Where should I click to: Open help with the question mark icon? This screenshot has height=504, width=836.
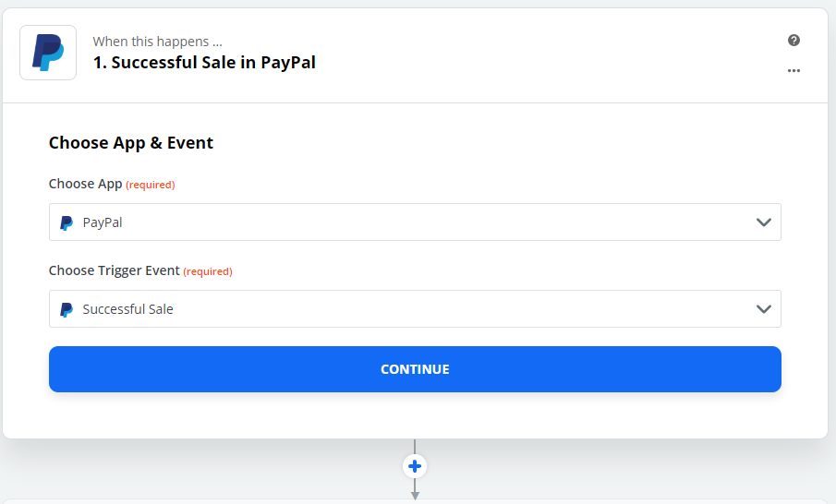point(794,41)
